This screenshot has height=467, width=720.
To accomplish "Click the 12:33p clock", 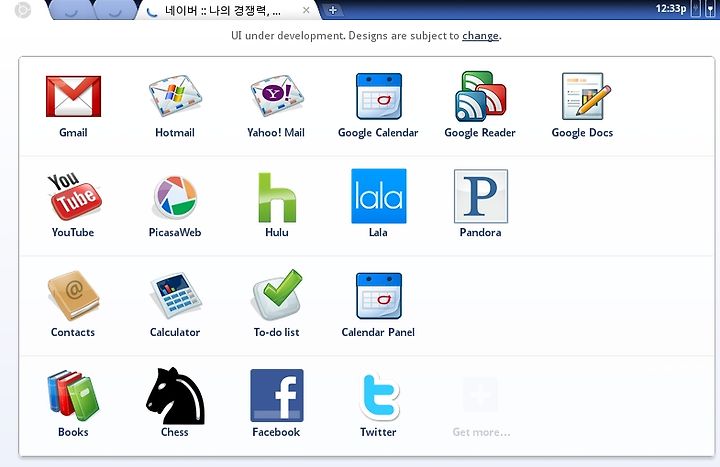I will (670, 9).
